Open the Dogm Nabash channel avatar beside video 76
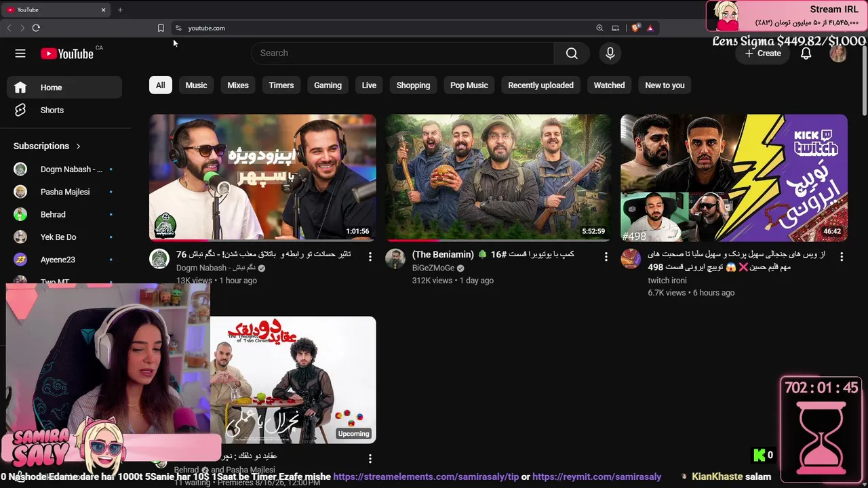The height and width of the screenshot is (488, 868). 159,259
